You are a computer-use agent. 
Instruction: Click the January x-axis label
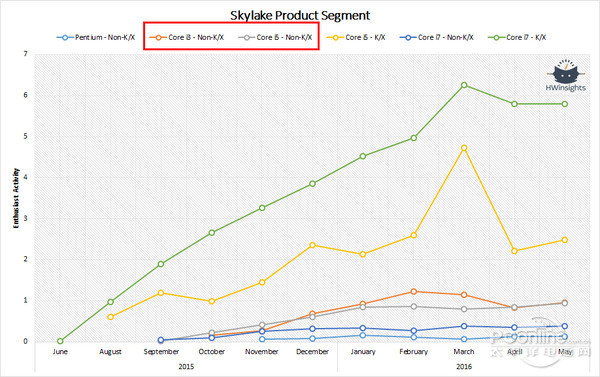coord(363,352)
